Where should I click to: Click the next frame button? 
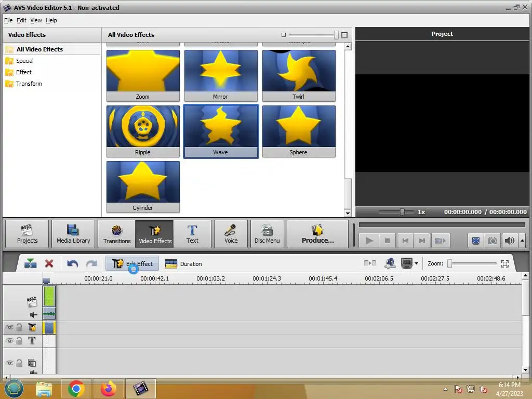click(x=422, y=241)
